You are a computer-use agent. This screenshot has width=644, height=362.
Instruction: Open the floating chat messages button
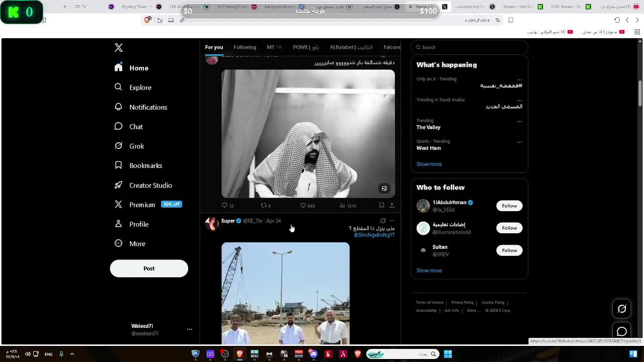(x=622, y=331)
